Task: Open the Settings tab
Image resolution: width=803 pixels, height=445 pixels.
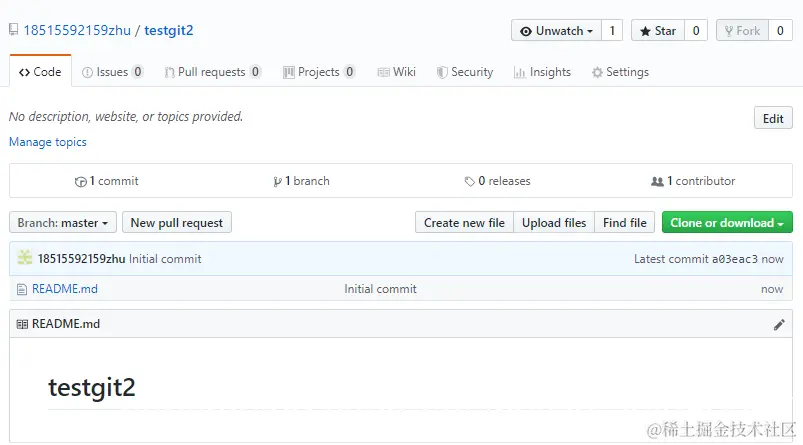Action: click(x=620, y=72)
